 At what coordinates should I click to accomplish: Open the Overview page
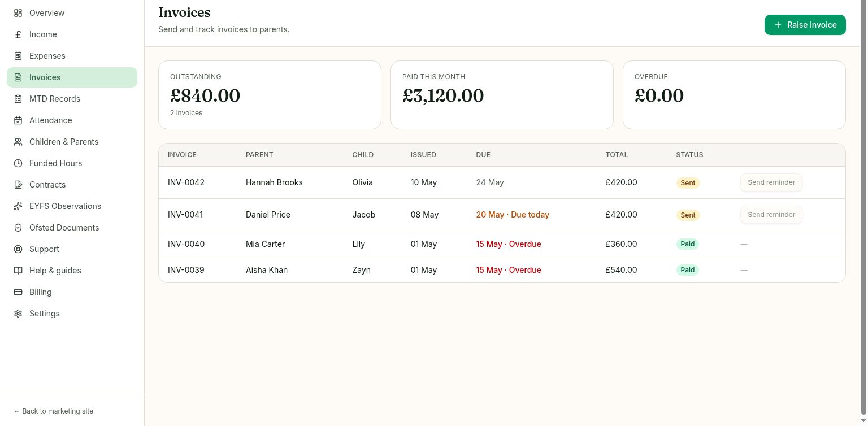pos(72,13)
